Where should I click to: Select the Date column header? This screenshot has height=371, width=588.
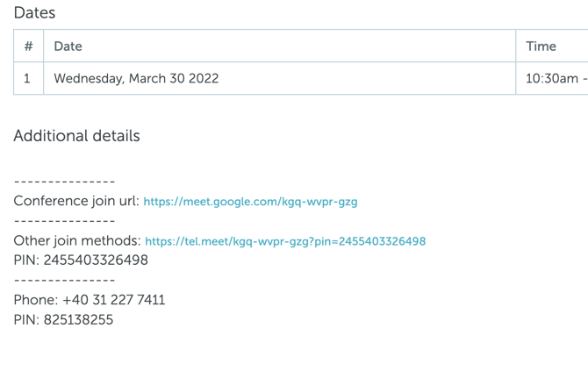click(x=68, y=46)
